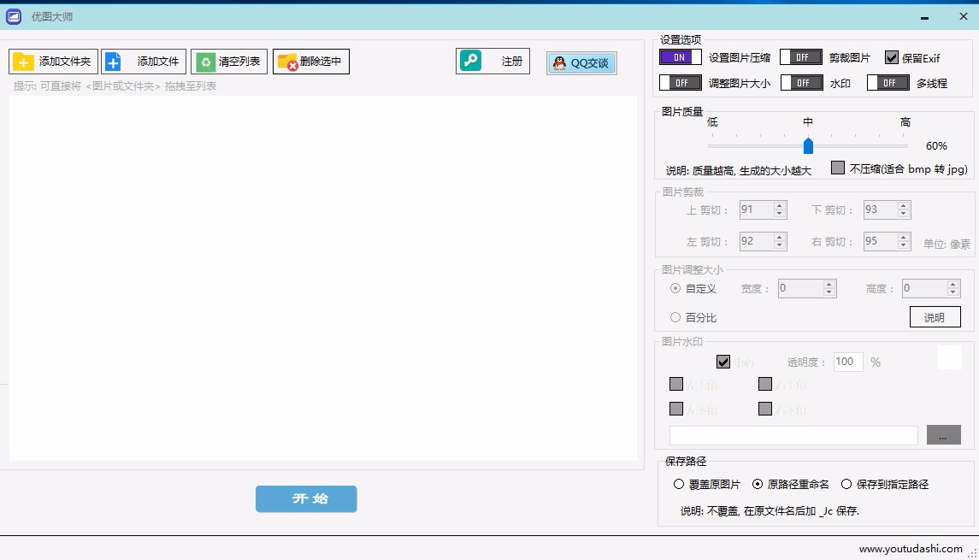
Task: Click the blue 添加文件 add files icon
Action: [112, 61]
